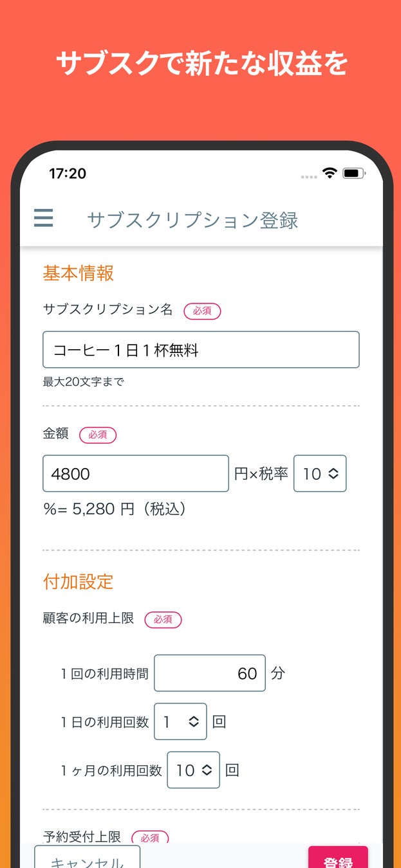This screenshot has height=868, width=401.
Task: Tap the 必須 badge beside 金額
Action: (98, 435)
